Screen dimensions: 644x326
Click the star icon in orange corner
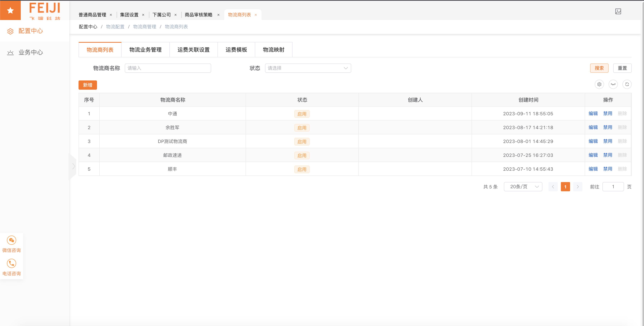pos(10,10)
